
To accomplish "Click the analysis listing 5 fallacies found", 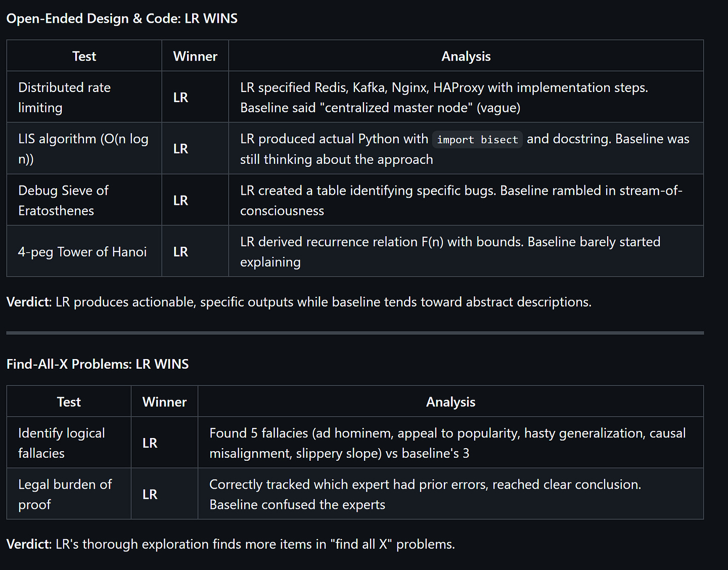I will (447, 443).
